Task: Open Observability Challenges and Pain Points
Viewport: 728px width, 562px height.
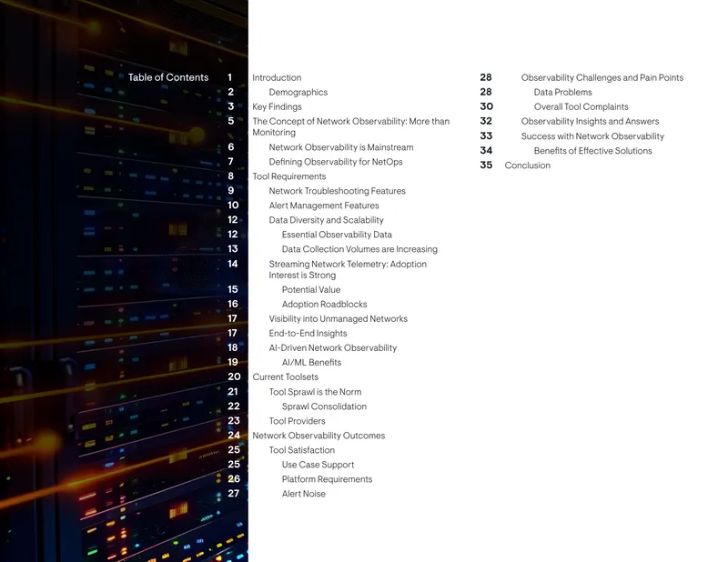Action: point(602,77)
